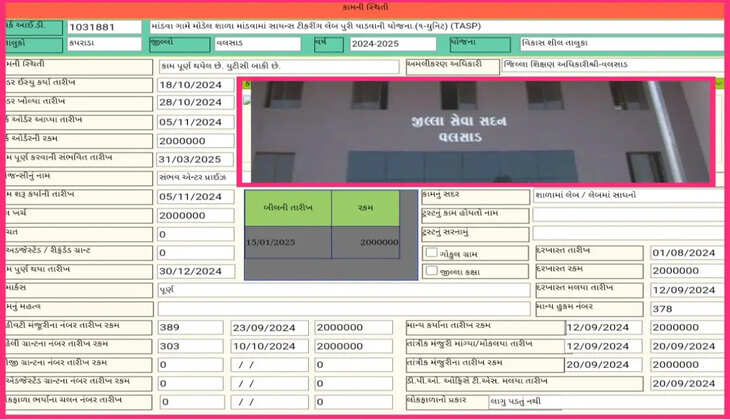This screenshot has width=730, height=420.
Task: Select the expected completion date 31/03/2025
Action: point(196,159)
